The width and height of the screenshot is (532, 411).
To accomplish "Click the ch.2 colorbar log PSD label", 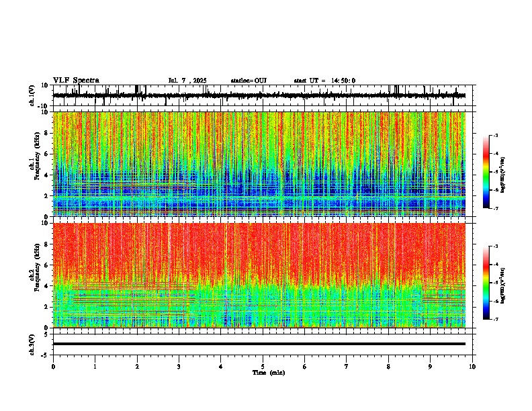I will click(502, 285).
